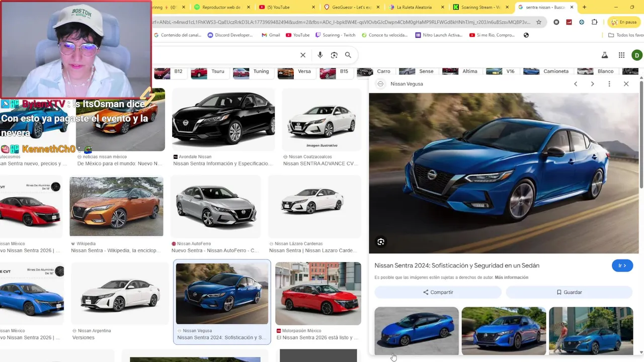
Task: Open the Nissan Argentina Versiones thumbnail
Action: 119,294
